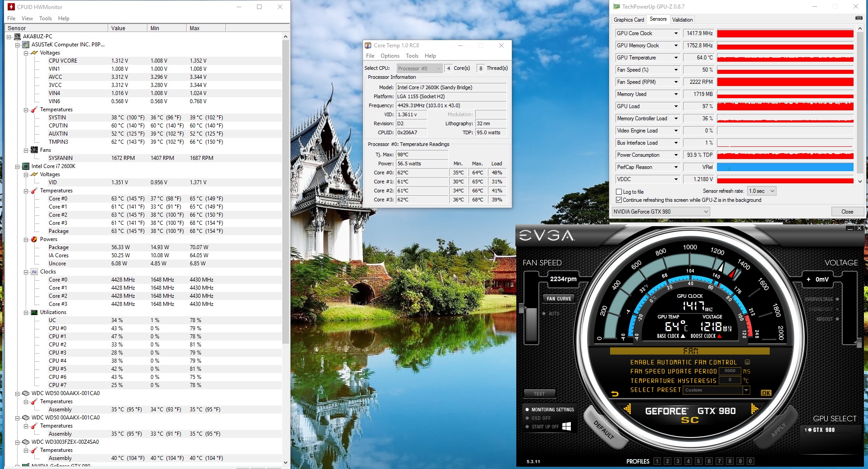This screenshot has height=469, width=868.
Task: Click the Boost Clock red triangle marker
Action: point(719,336)
